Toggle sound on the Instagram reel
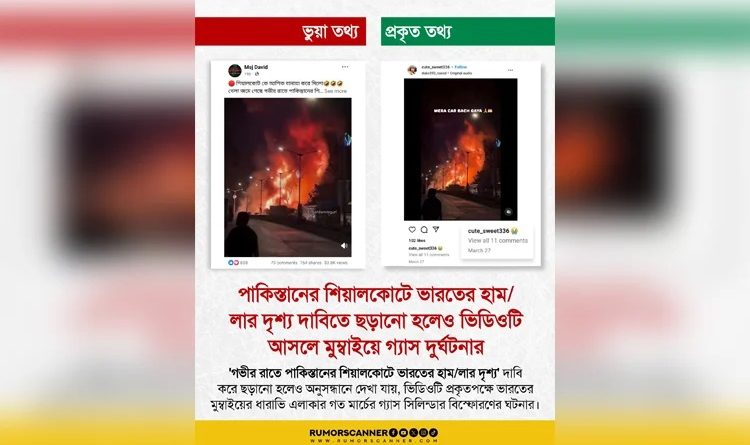750x445 pixels. pos(508,211)
